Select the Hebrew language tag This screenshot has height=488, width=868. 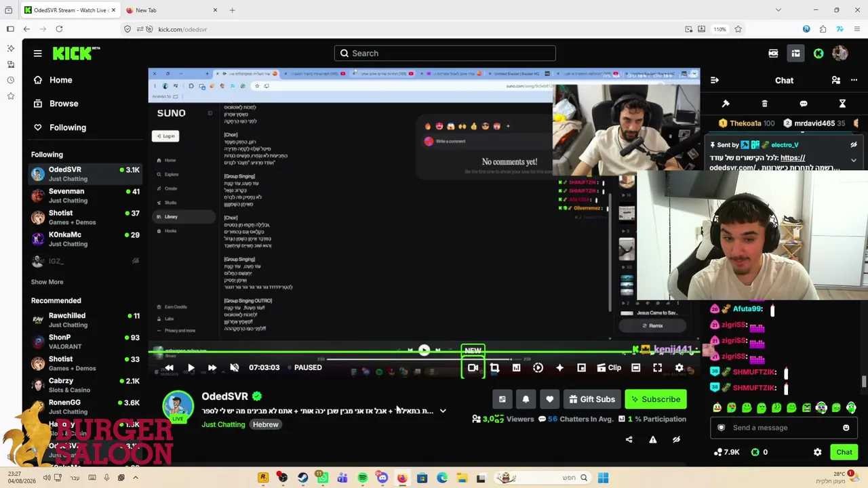266,424
